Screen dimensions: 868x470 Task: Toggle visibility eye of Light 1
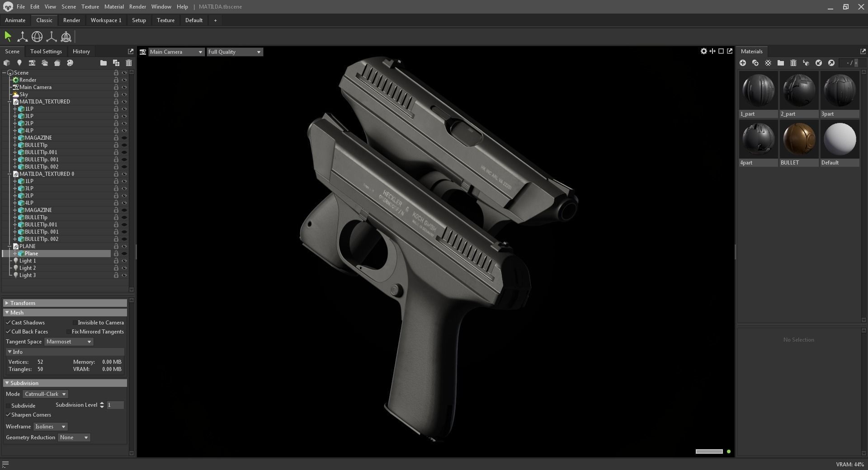coord(124,261)
